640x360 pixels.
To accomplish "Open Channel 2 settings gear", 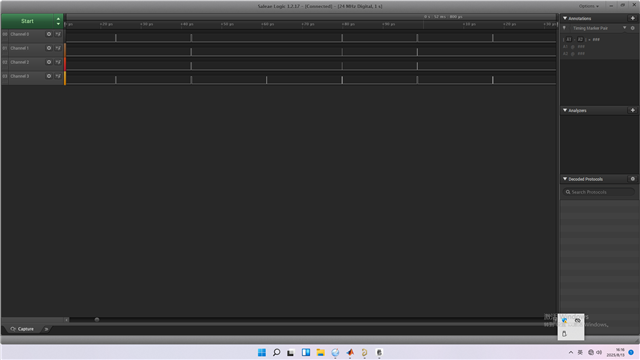I will (x=49, y=62).
